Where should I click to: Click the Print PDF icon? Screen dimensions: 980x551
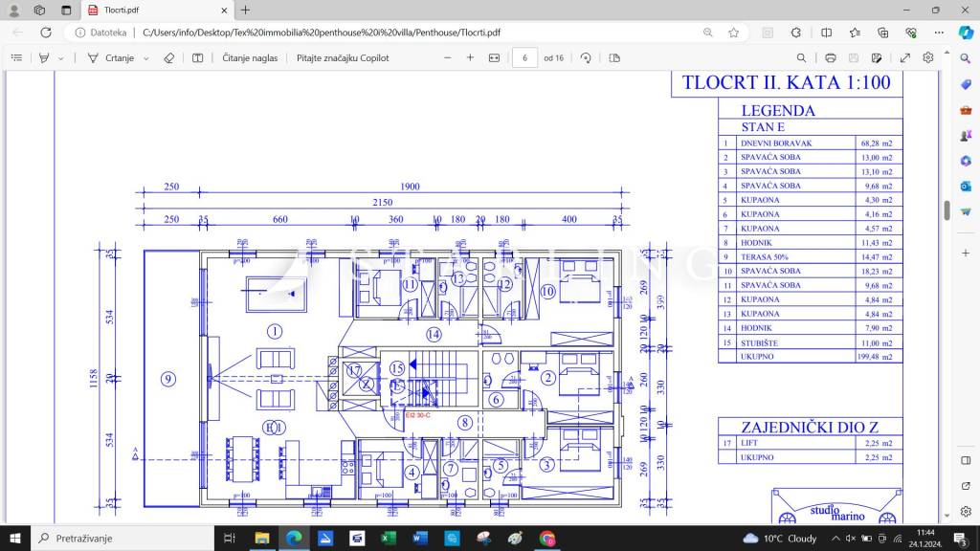pos(830,57)
